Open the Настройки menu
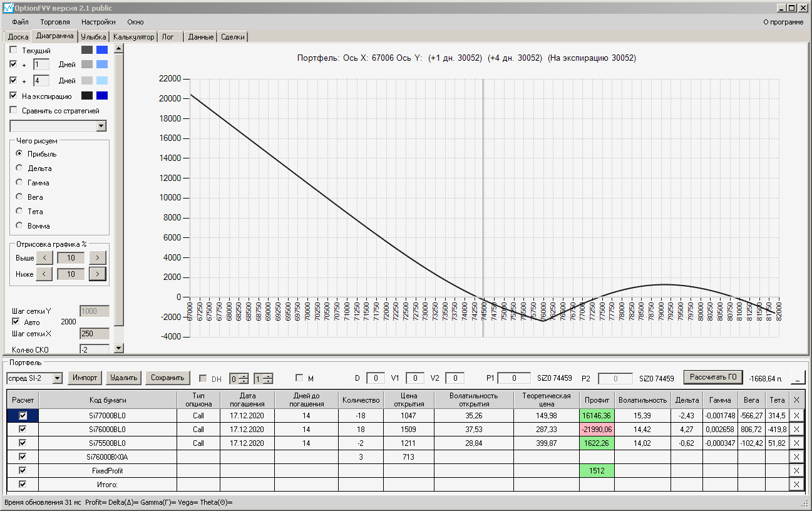 point(98,22)
